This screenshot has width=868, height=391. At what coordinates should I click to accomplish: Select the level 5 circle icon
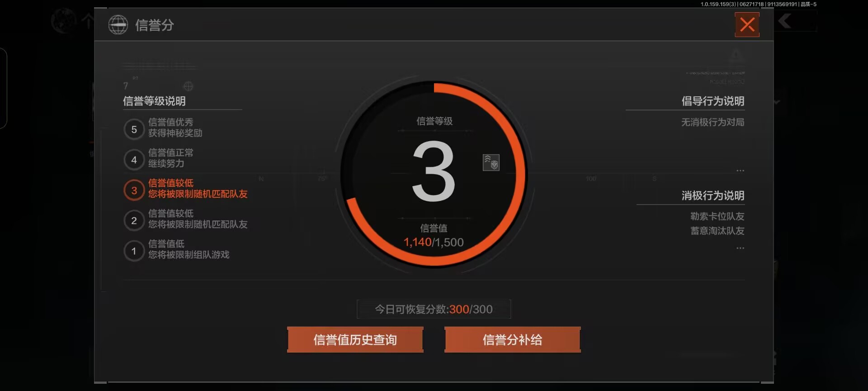tap(134, 129)
